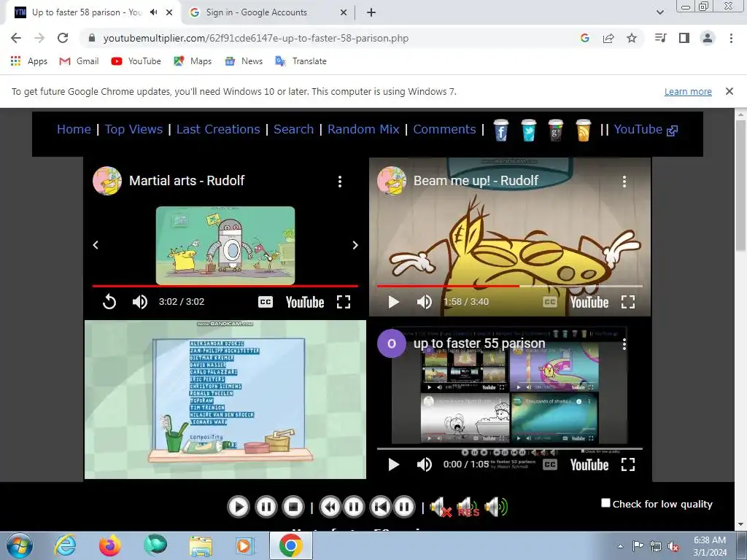Click the credits video in bottom-left player
The width and height of the screenshot is (747, 560).
click(225, 400)
